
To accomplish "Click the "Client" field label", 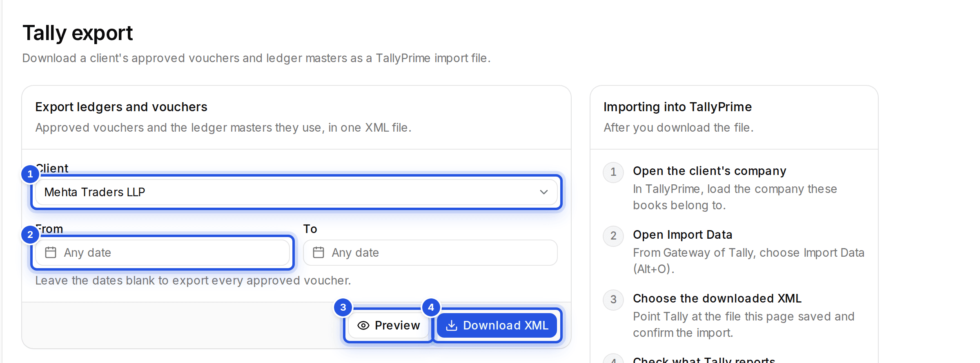I will 52,168.
